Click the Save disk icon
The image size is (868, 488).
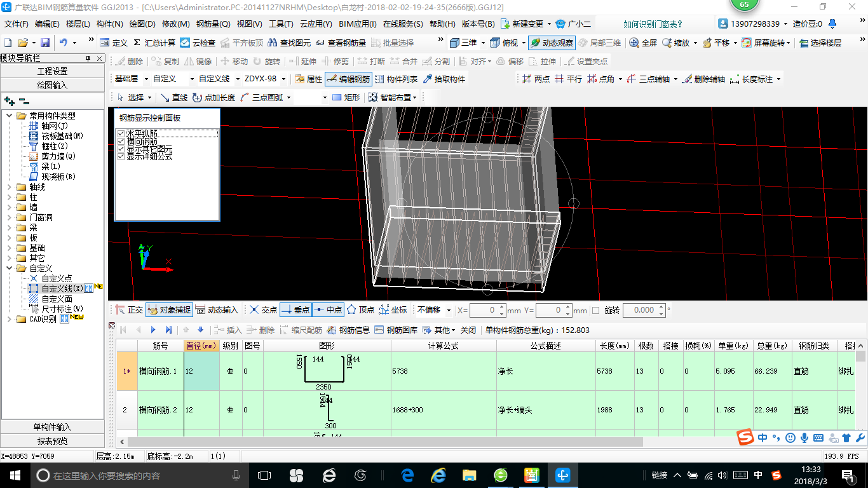pyautogui.click(x=45, y=43)
